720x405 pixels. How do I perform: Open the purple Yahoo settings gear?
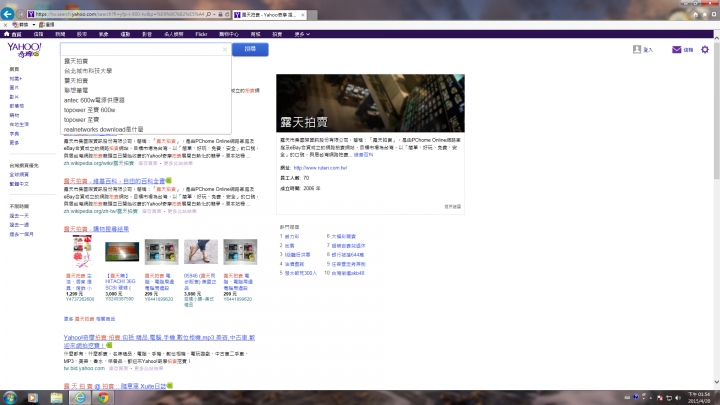click(x=705, y=49)
